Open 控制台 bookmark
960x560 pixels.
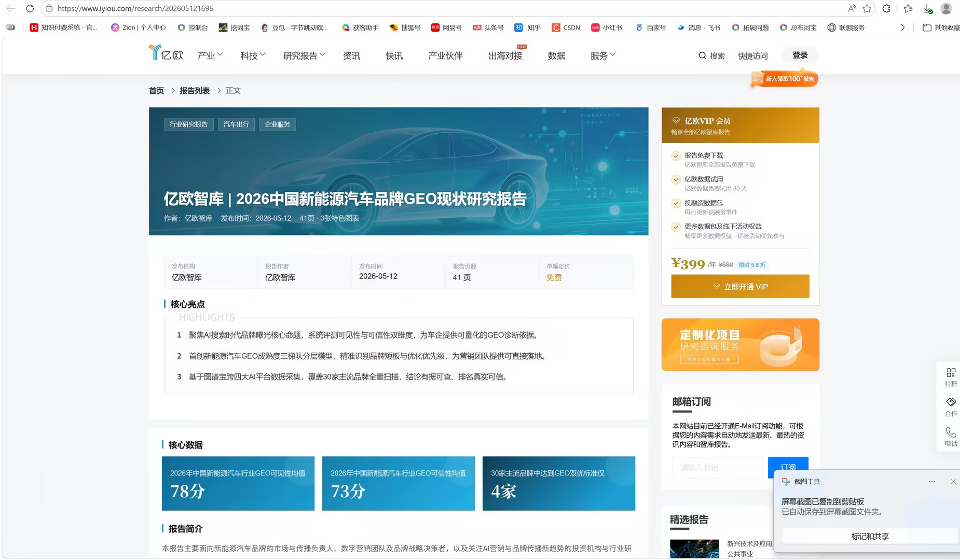point(193,27)
